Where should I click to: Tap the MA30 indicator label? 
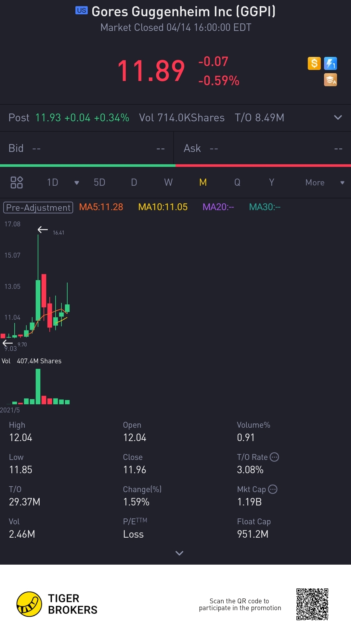click(x=265, y=207)
